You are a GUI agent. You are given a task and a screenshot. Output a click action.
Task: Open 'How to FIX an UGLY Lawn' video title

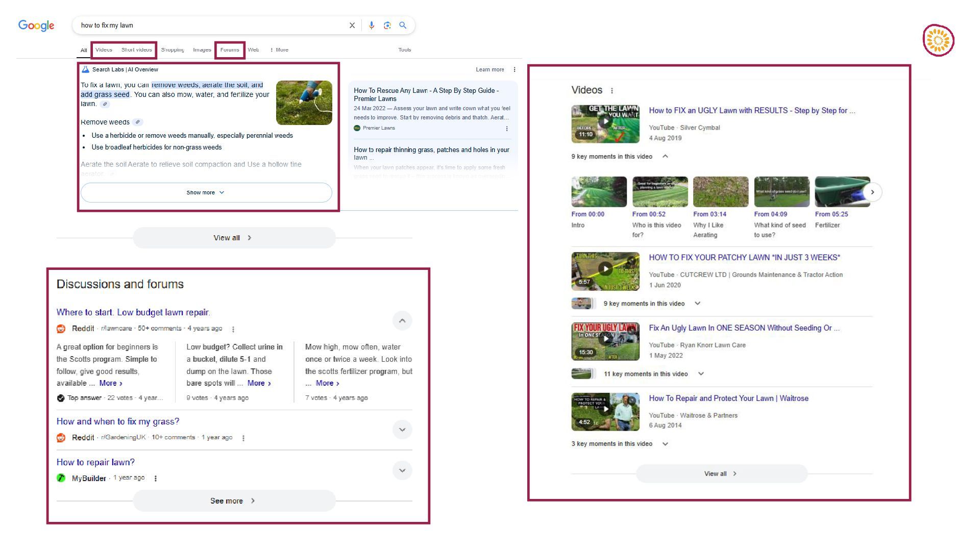click(x=752, y=111)
